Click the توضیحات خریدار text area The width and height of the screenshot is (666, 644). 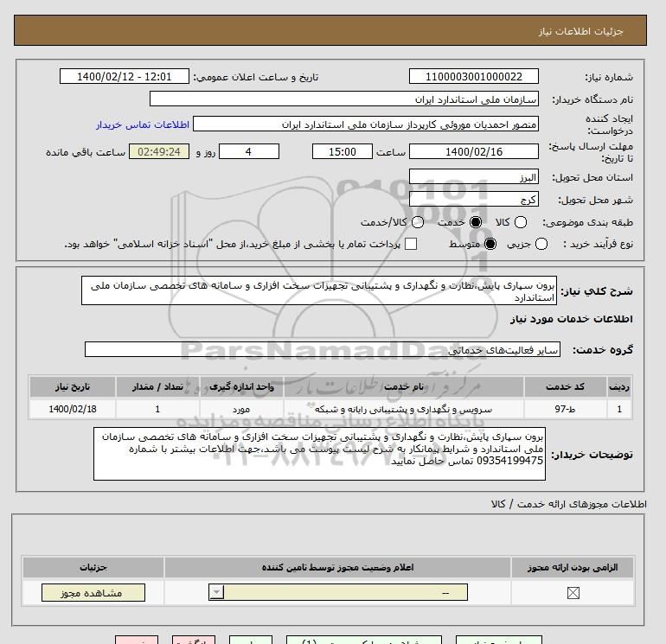319,454
